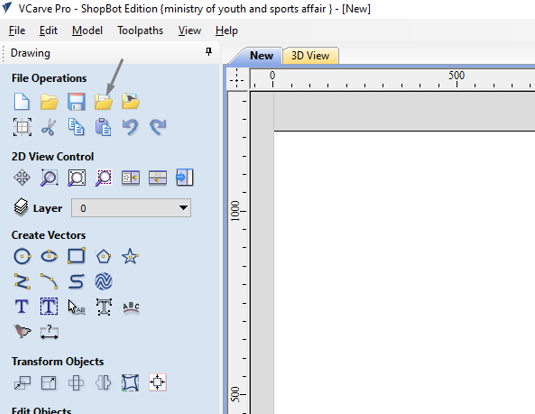Open an existing file folder icon

pos(49,102)
